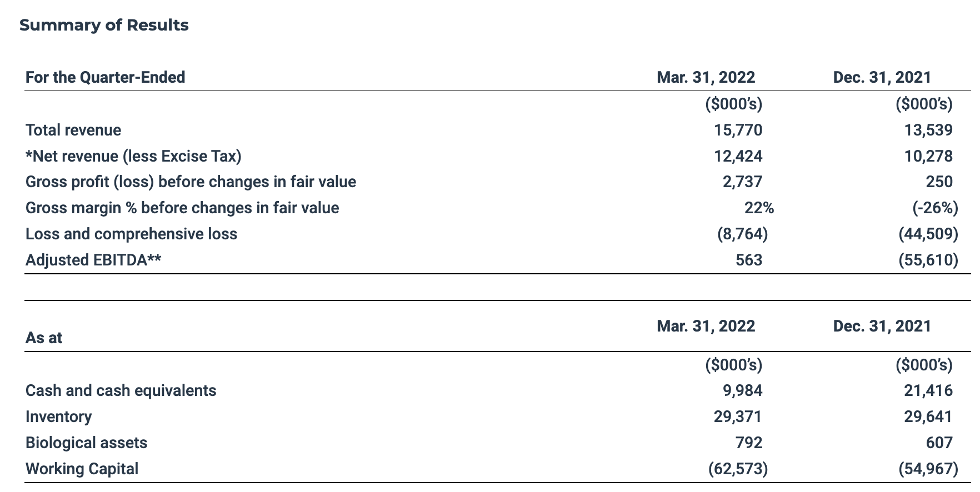980x492 pixels.
Task: Click the Summary of Results heading
Action: click(x=104, y=26)
